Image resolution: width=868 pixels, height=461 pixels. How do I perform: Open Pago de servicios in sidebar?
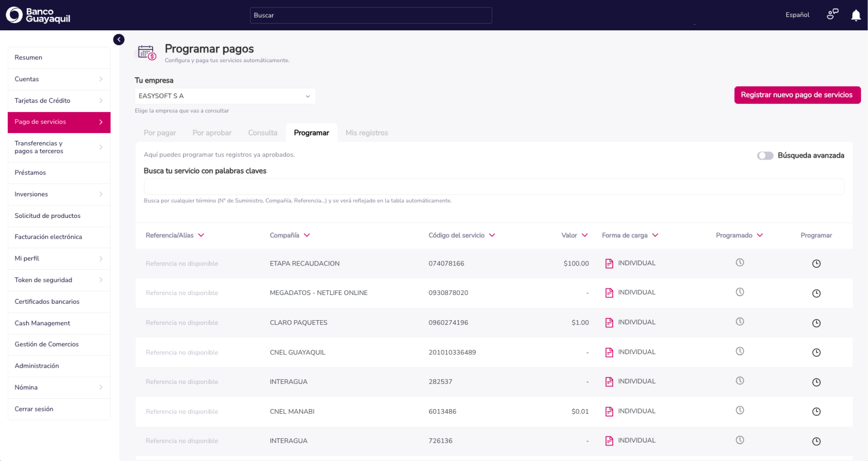point(59,122)
